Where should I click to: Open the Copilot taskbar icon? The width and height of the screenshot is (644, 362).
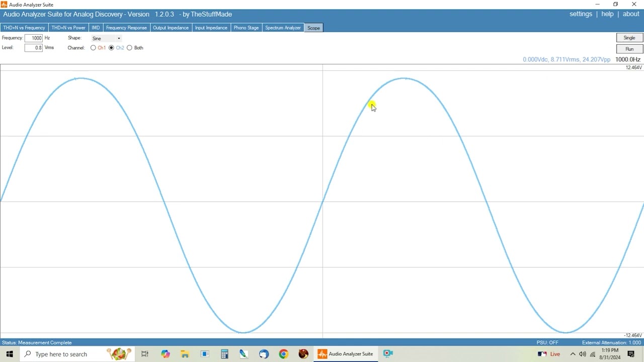coord(166,354)
